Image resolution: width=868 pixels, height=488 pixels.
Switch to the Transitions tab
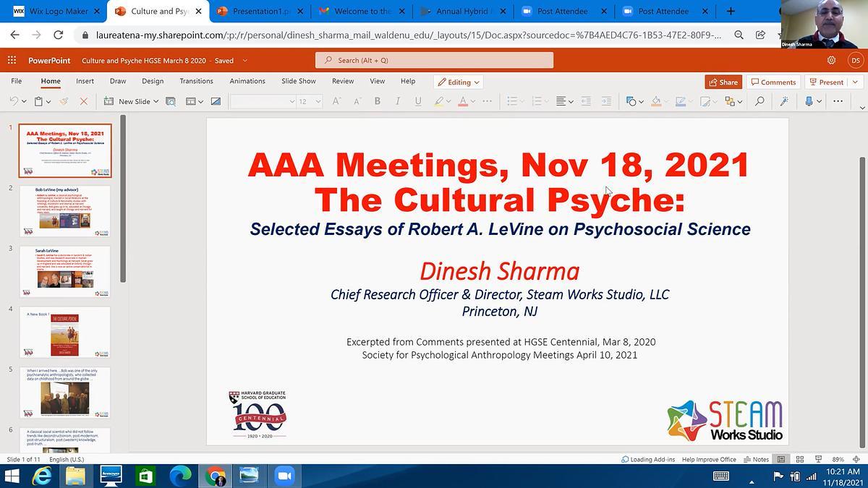pyautogui.click(x=196, y=82)
